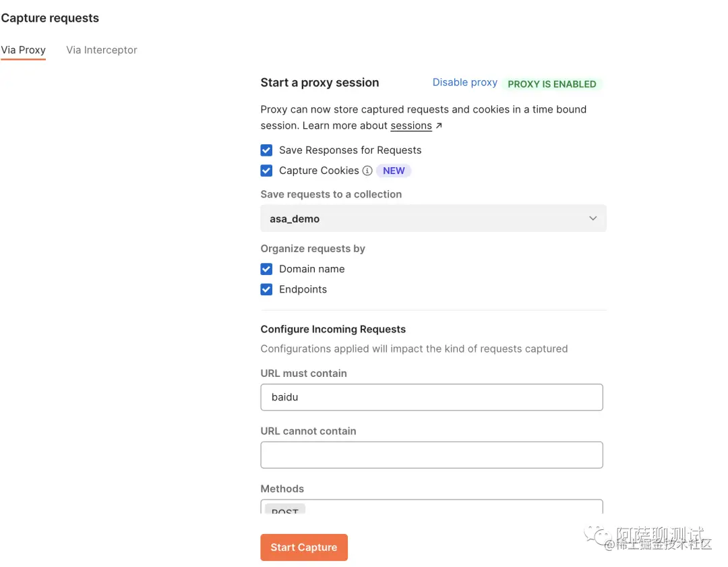Click the POST tag in Methods
The height and width of the screenshot is (567, 728).
285,510
